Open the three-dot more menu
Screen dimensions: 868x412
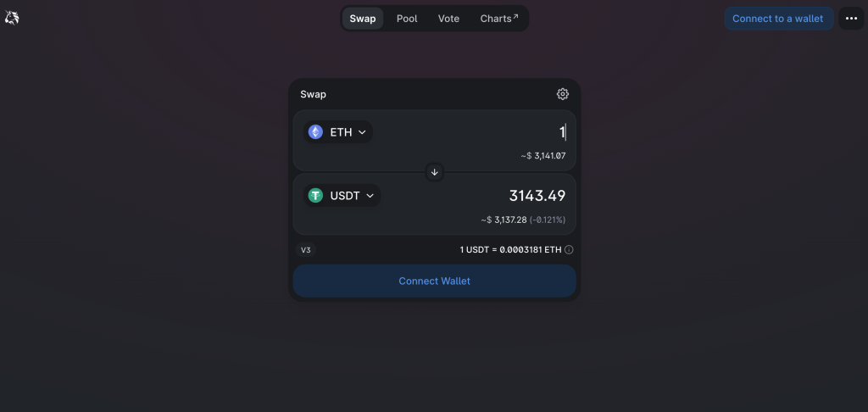pyautogui.click(x=851, y=19)
